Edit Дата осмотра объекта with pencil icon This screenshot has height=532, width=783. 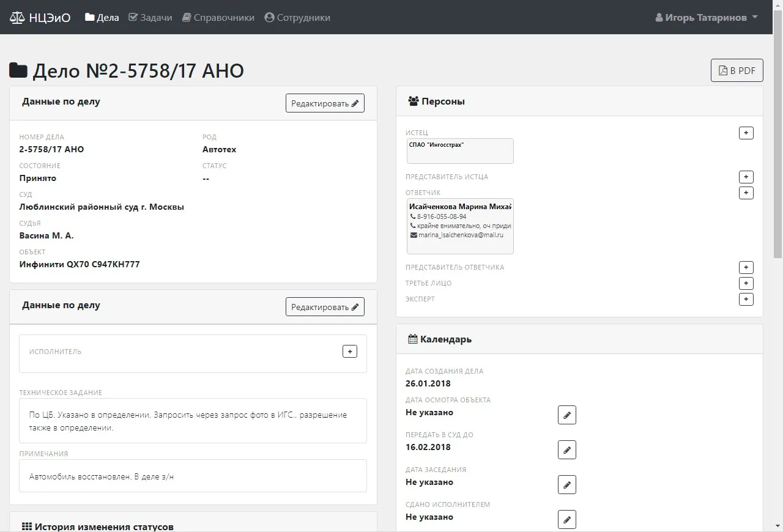(566, 415)
